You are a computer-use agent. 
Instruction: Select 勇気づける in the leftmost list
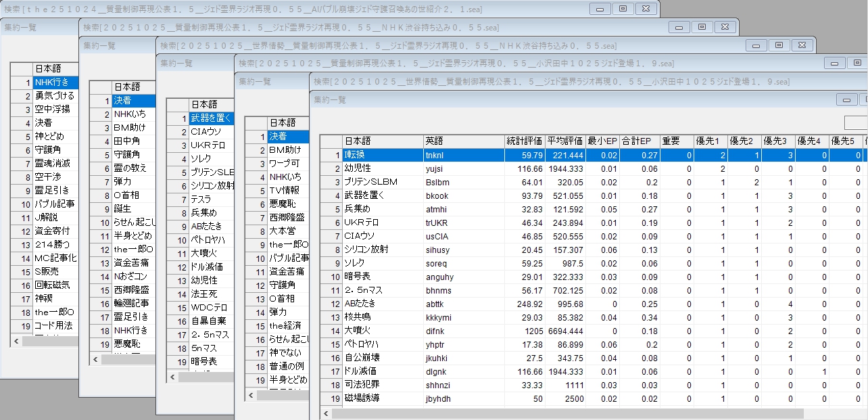(x=55, y=95)
